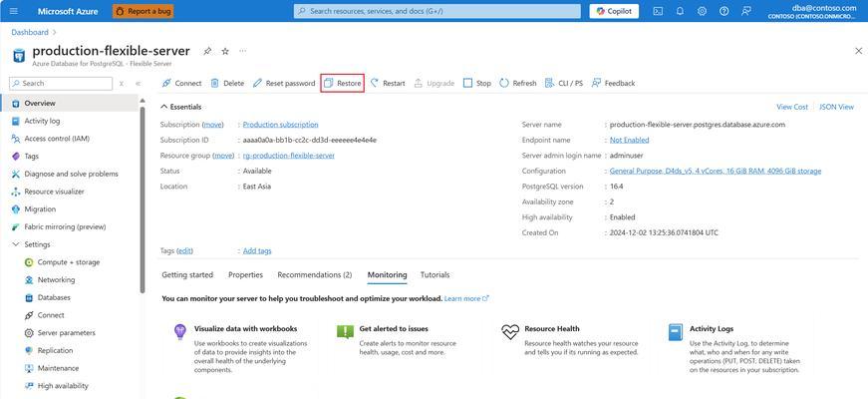Viewport: 868px width, 399px height.
Task: Click the Add tags link
Action: [x=257, y=251]
